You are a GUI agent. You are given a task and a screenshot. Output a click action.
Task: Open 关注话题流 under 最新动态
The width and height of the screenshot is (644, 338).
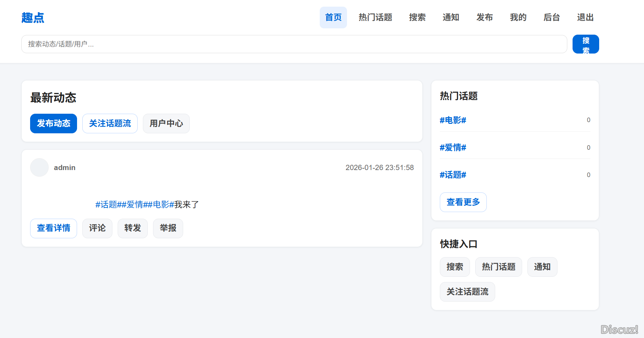pos(110,124)
